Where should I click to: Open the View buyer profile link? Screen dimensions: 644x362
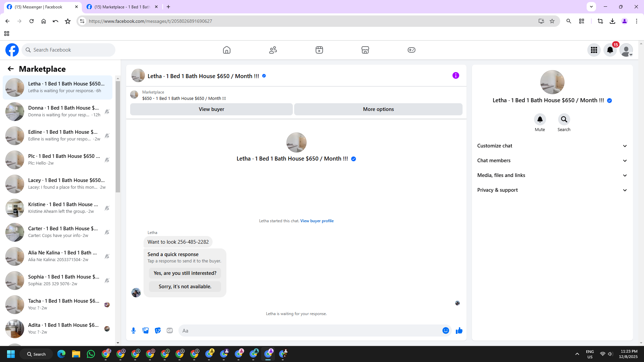click(317, 221)
